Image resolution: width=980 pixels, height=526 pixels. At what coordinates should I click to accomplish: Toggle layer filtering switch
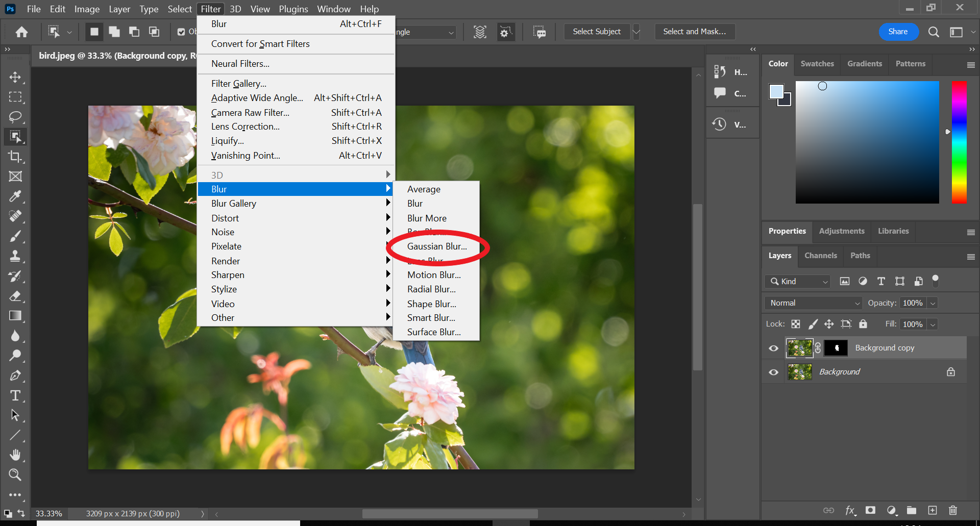pyautogui.click(x=936, y=281)
